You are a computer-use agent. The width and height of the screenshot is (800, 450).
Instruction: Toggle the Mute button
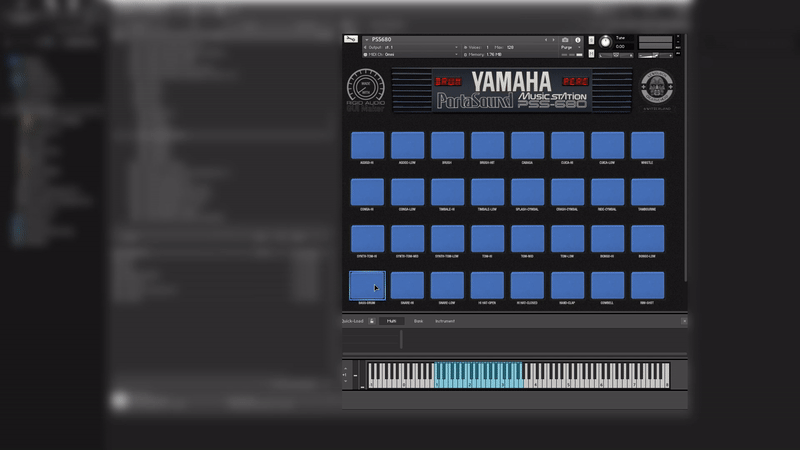tap(591, 54)
